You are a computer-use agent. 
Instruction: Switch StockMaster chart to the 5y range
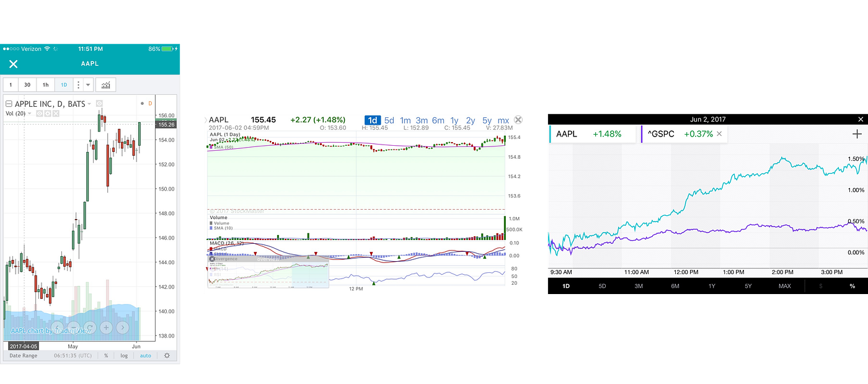[487, 120]
